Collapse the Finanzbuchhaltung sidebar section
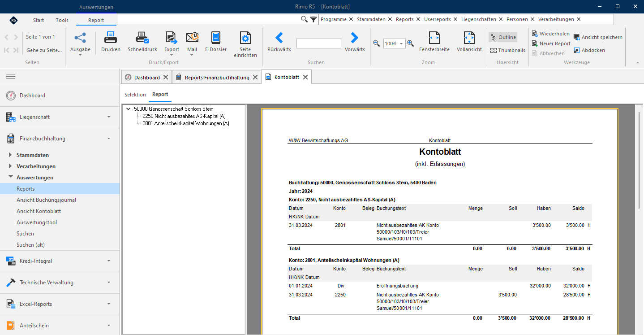644x335 pixels. pyautogui.click(x=109, y=139)
